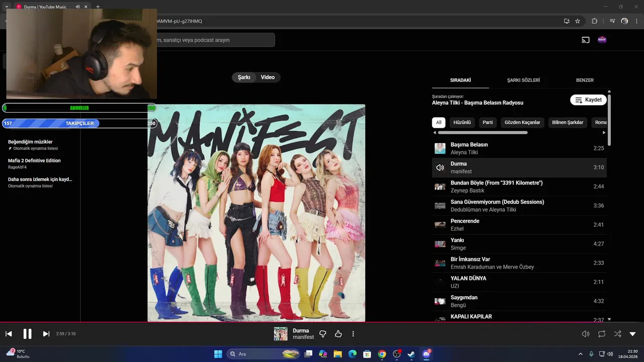This screenshot has height=362, width=644.
Task: Select the Hüzünlü filter chip
Action: pyautogui.click(x=462, y=122)
